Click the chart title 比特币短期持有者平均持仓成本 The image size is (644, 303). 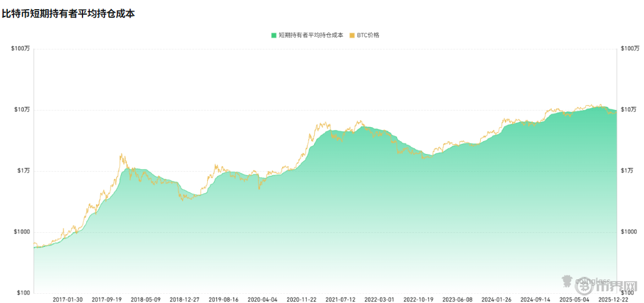pos(68,13)
